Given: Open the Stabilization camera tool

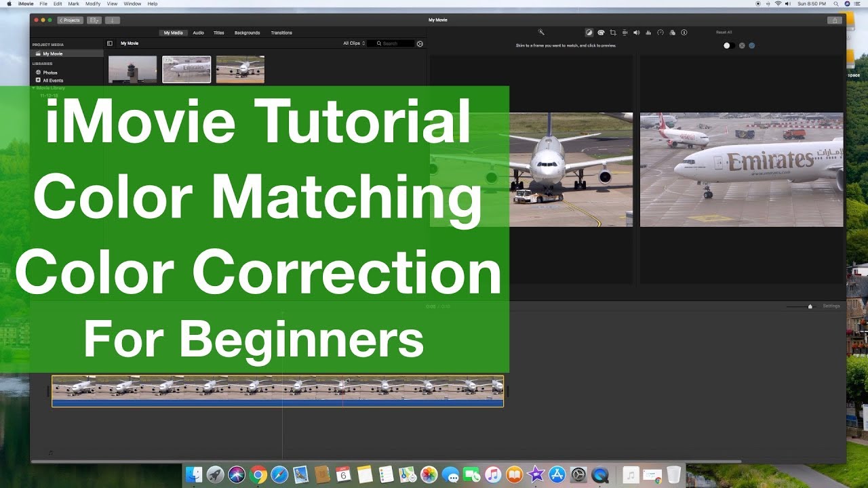Looking at the screenshot, I should pos(625,32).
